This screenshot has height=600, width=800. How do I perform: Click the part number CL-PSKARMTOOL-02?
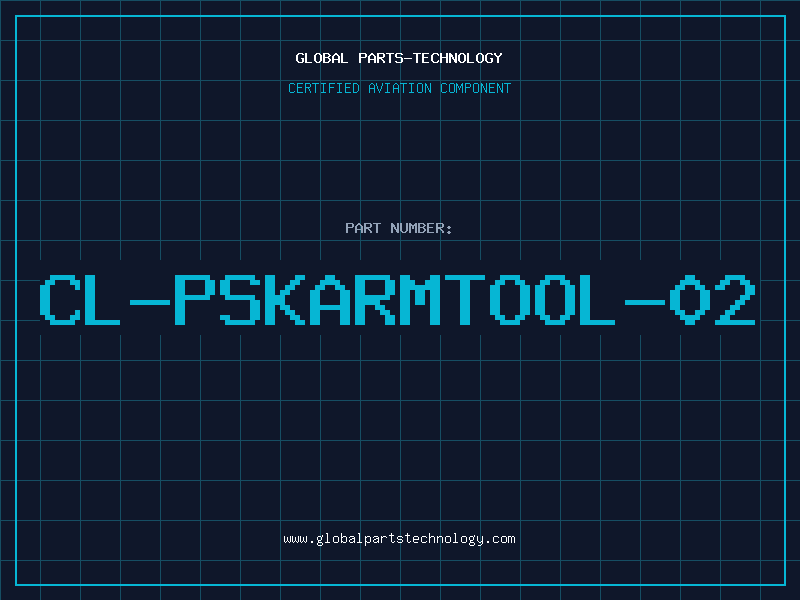[x=397, y=300]
